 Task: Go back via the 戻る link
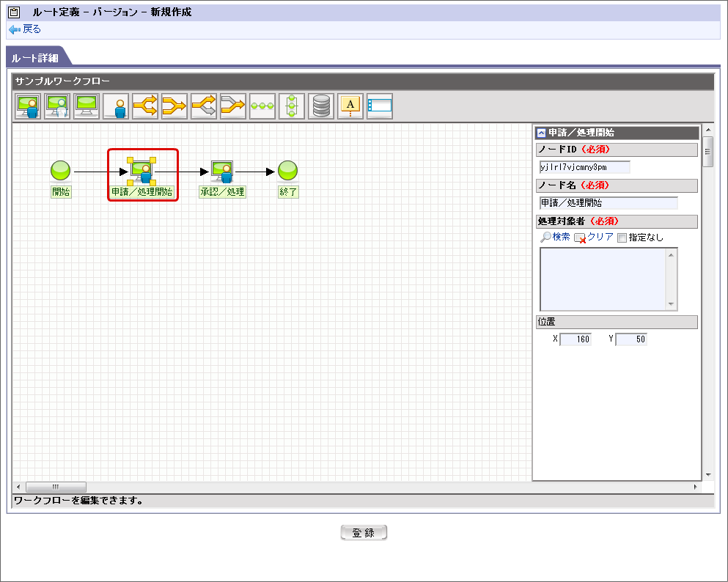pyautogui.click(x=32, y=29)
